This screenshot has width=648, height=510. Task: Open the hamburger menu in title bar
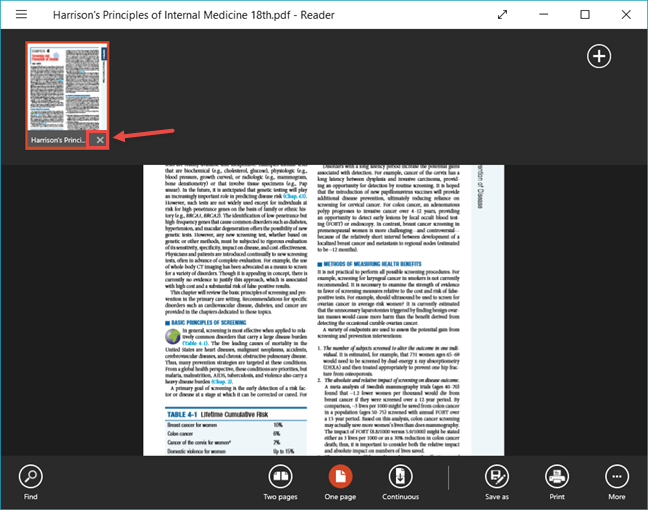(x=21, y=15)
